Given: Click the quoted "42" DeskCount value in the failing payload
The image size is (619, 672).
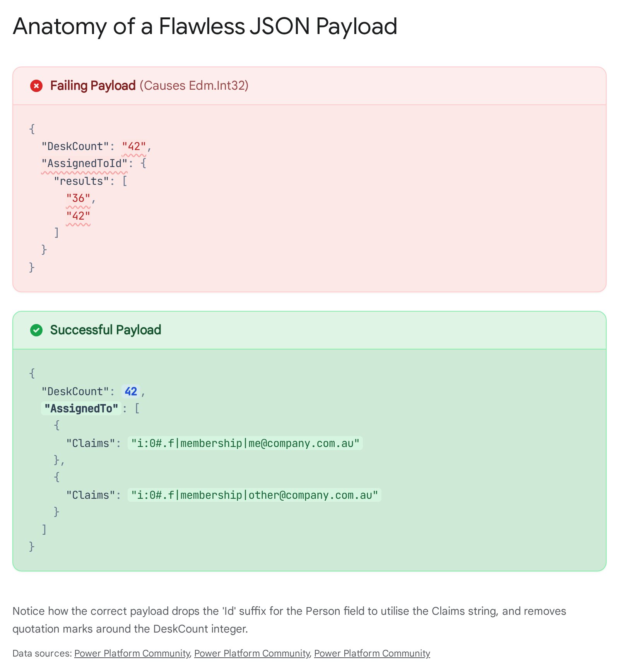Looking at the screenshot, I should coord(134,147).
